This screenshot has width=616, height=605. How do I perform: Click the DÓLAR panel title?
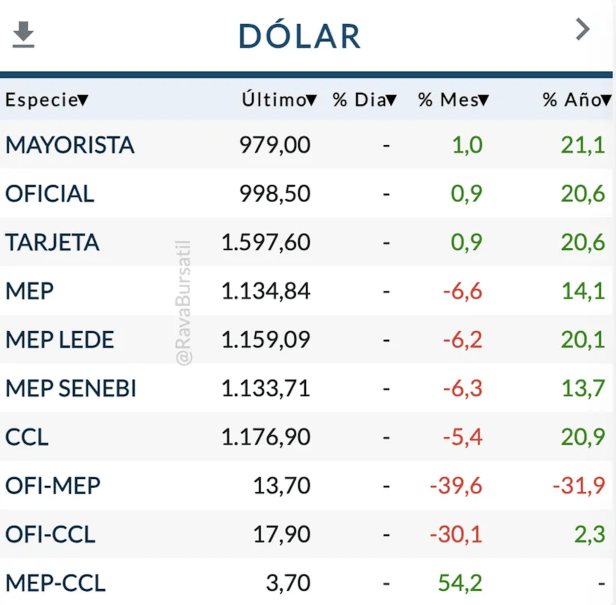(300, 36)
